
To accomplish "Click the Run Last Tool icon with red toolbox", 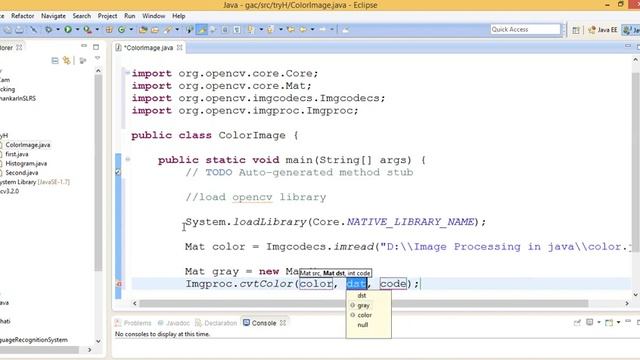I will click(x=87, y=29).
